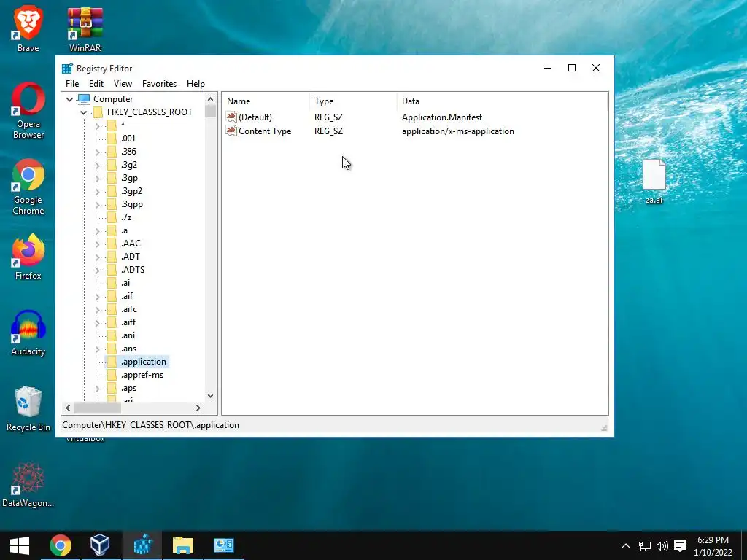Open the WinRAR desktop shortcut
This screenshot has width=747, height=560.
pyautogui.click(x=85, y=28)
